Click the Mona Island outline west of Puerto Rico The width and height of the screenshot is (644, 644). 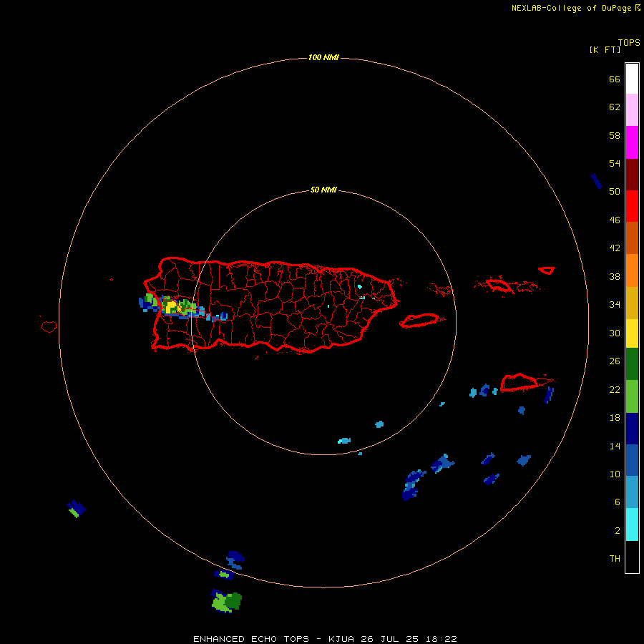[x=49, y=326]
